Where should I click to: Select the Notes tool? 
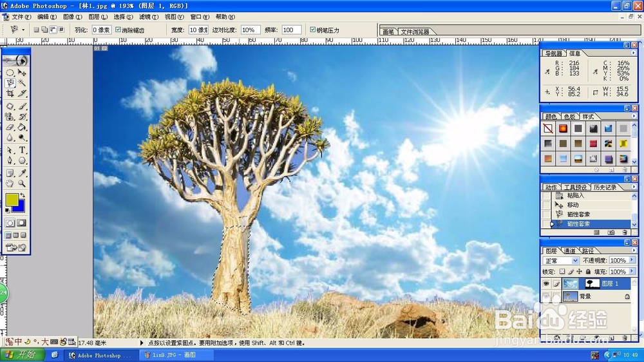[10, 173]
